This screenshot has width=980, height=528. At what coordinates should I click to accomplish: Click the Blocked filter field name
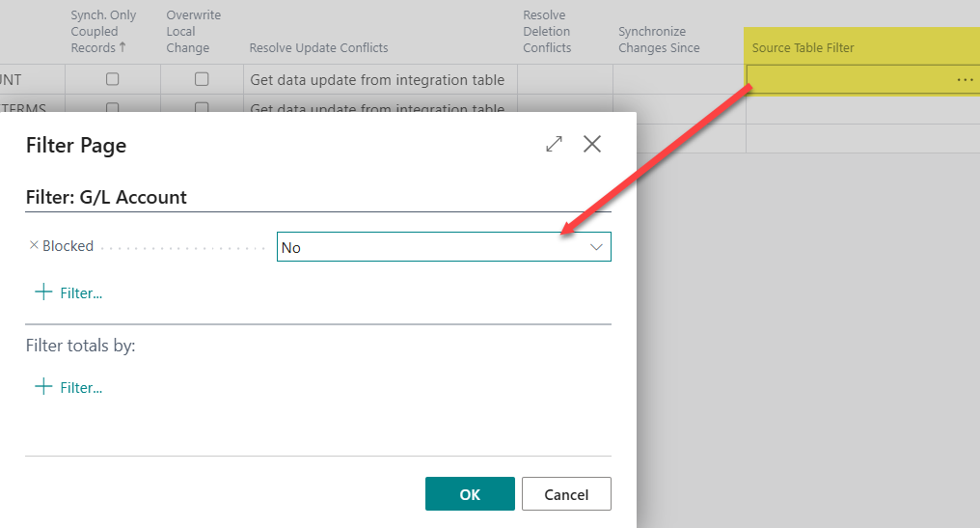coord(68,246)
